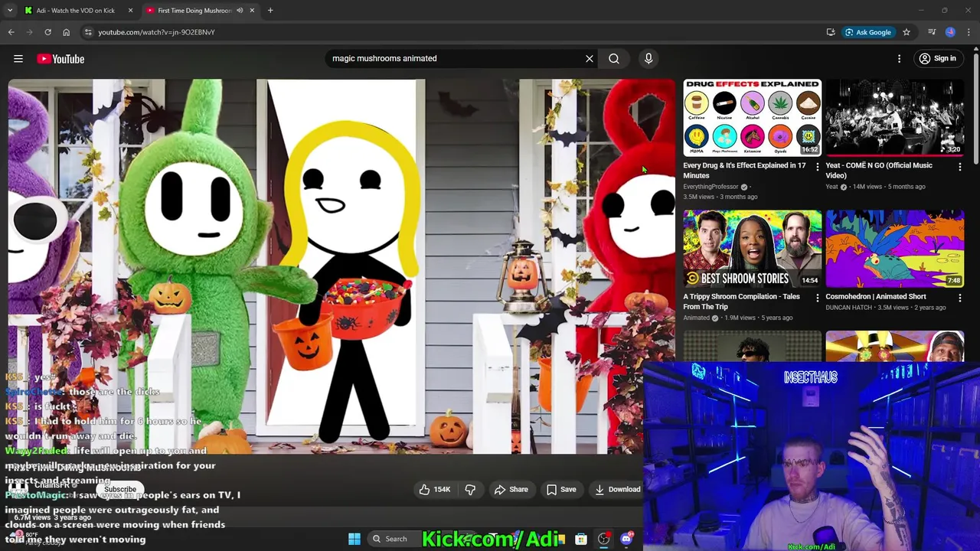Viewport: 980px width, 551px height.
Task: Open Microsoft Store from the taskbar
Action: pyautogui.click(x=581, y=539)
